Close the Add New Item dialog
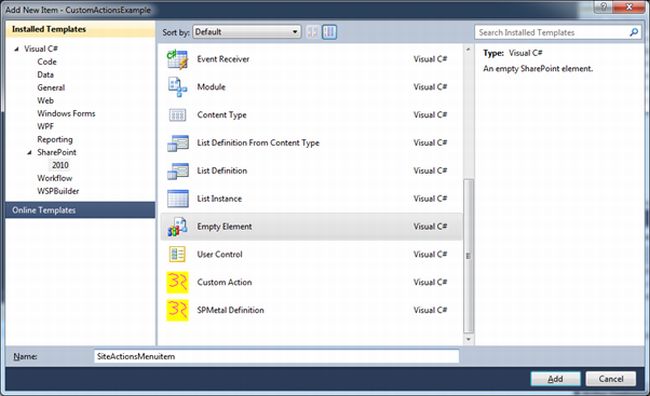Screen dimensions: 650x396 point(628,7)
